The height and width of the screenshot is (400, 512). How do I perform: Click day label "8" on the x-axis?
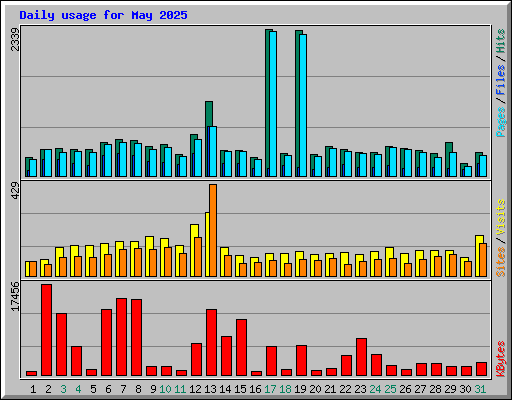coord(138,389)
